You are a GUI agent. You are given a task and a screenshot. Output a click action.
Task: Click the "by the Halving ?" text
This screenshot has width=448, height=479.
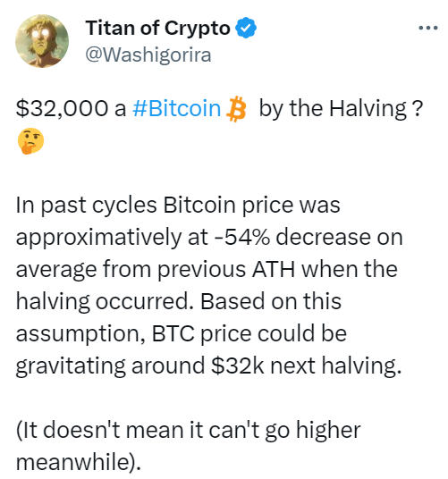click(x=341, y=109)
